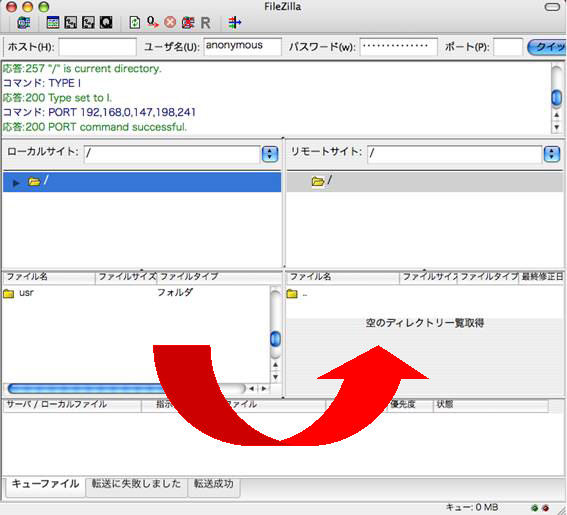The image size is (567, 515).
Task: Click process queue toolbar icon
Action: (x=152, y=22)
